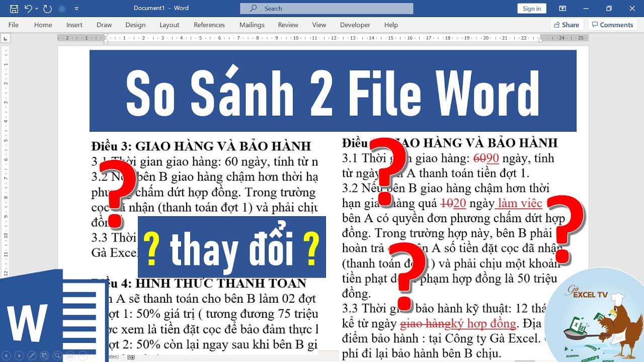
Task: Open Customize Quick Access Toolbar dropdown
Action: coord(76,9)
